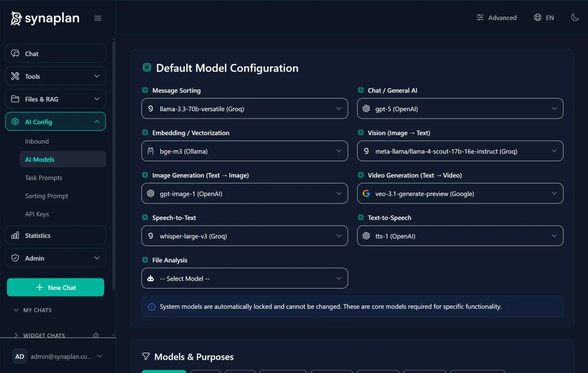The width and height of the screenshot is (588, 373).
Task: Click the globe language icon
Action: tap(537, 17)
